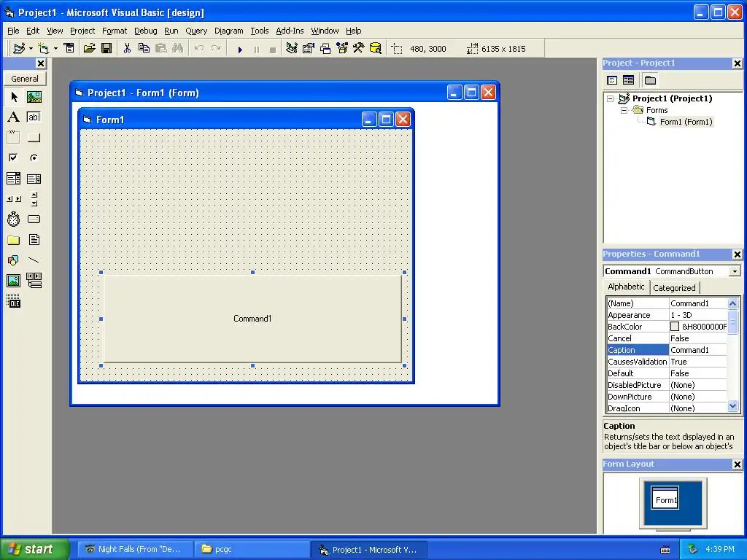Click the properties list scroll-down arrow
Image resolution: width=747 pixels, height=560 pixels.
tap(732, 406)
